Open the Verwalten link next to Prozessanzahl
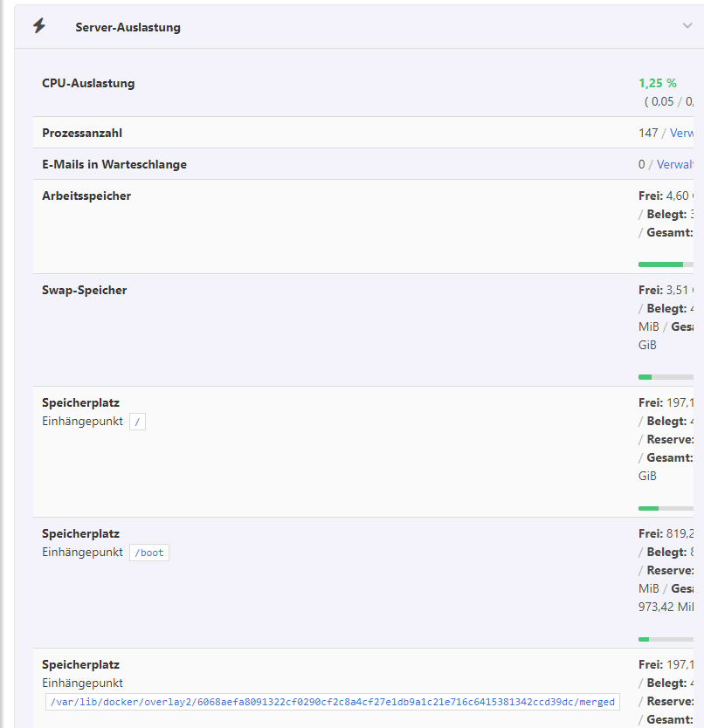Screen dimensions: 704x728 click(684, 134)
